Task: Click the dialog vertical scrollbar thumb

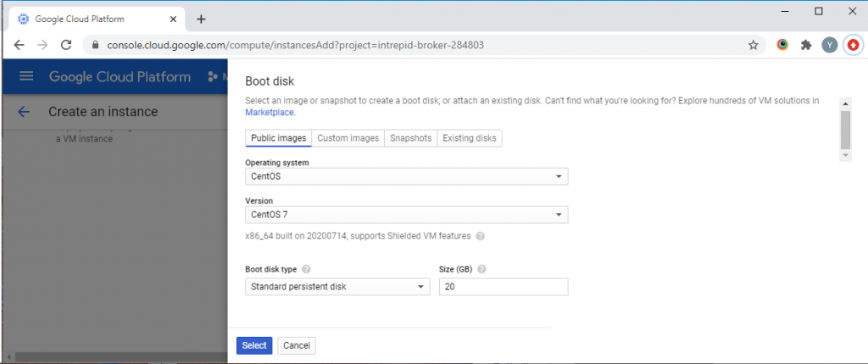Action: (x=845, y=130)
